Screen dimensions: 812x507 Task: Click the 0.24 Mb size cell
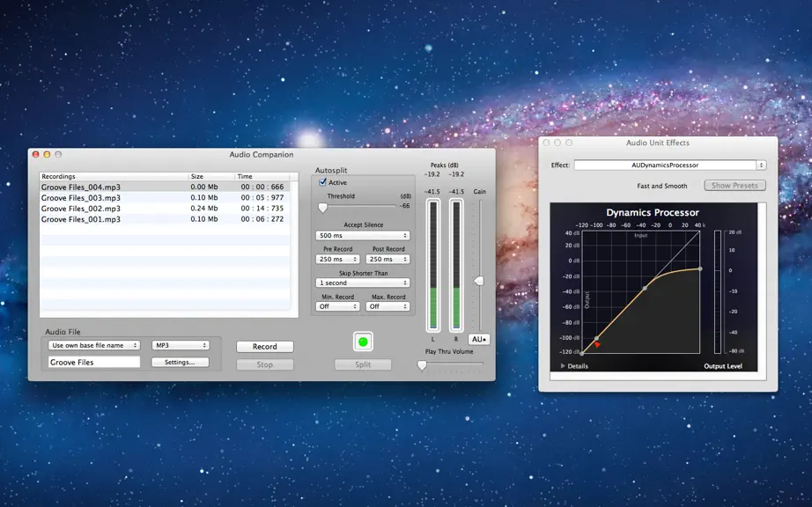click(204, 209)
